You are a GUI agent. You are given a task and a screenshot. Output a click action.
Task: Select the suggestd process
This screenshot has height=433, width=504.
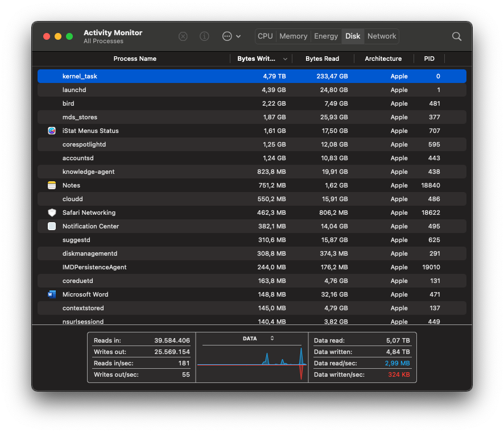[252, 240]
